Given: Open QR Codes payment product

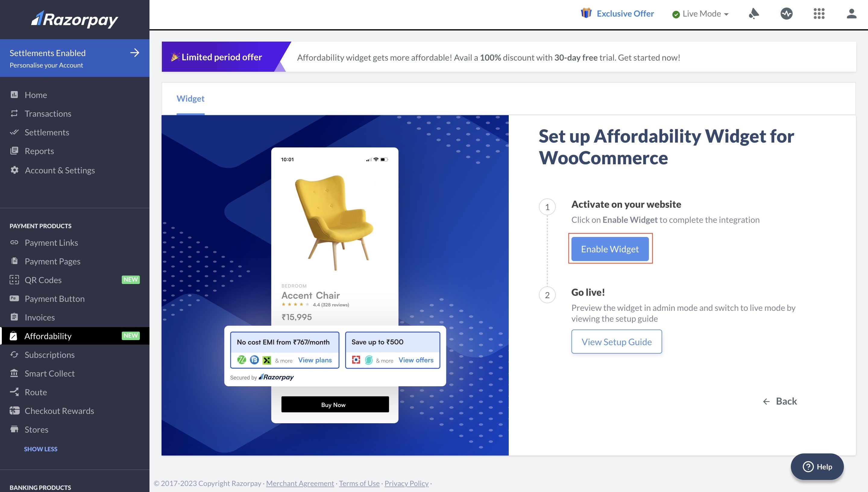Looking at the screenshot, I should [x=42, y=279].
